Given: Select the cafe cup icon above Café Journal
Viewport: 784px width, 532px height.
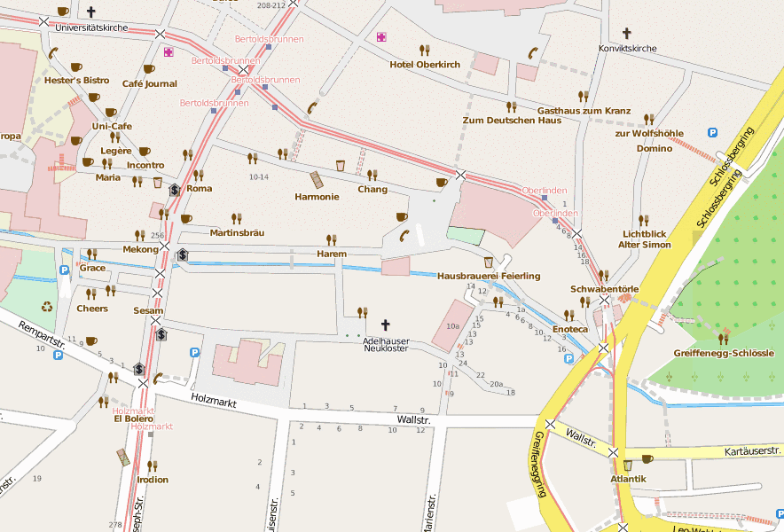Looking at the screenshot, I should point(149,69).
